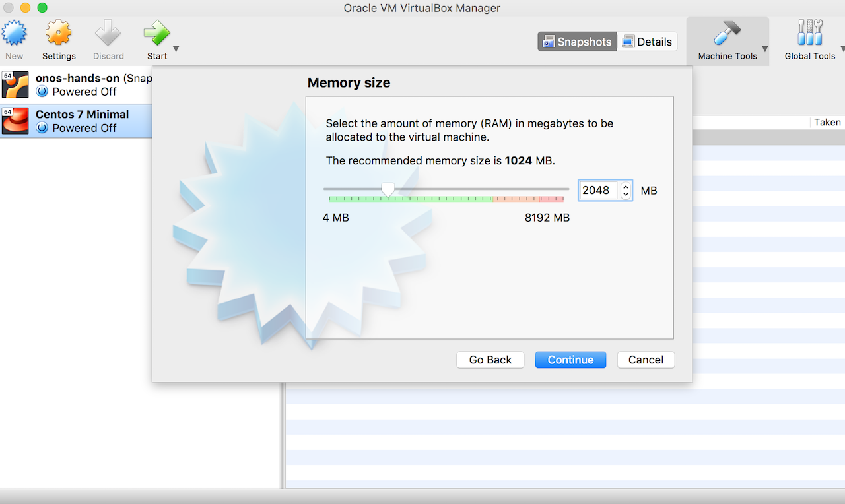This screenshot has height=504, width=845.
Task: Switch to the Snapshots view
Action: click(577, 42)
